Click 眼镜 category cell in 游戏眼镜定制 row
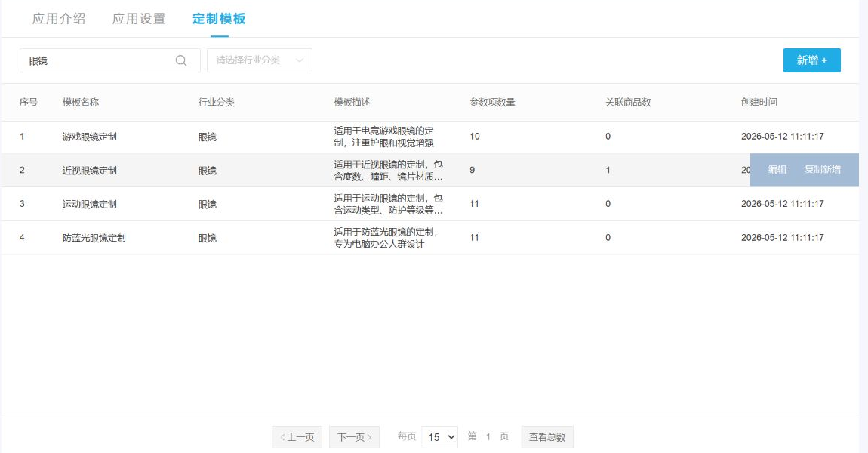This screenshot has height=453, width=868. tap(208, 137)
